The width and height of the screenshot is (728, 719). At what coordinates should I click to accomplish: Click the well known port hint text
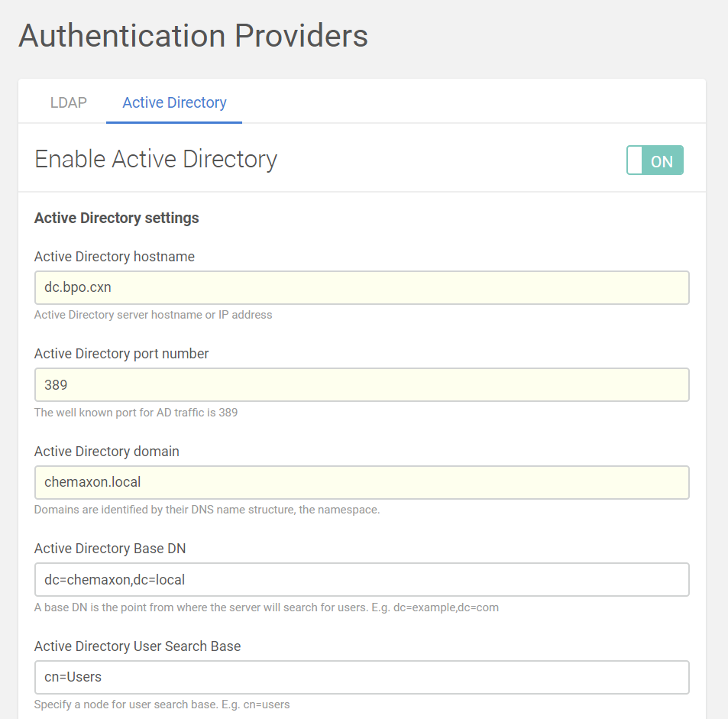(136, 413)
